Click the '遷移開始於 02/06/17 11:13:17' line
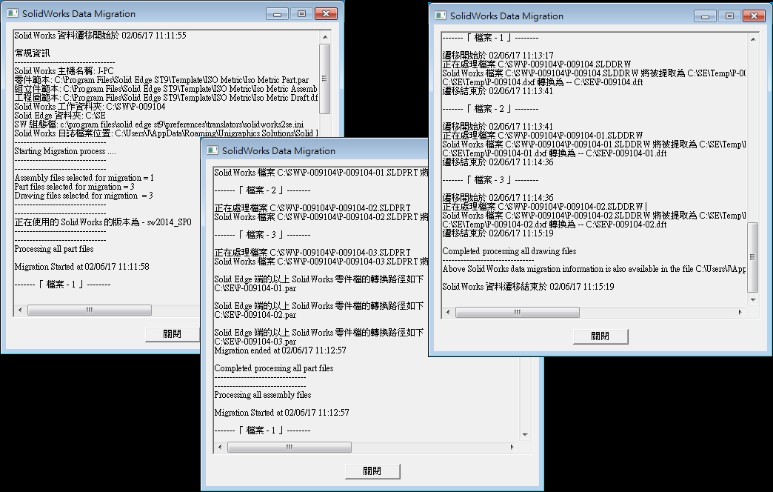This screenshot has width=773, height=492. (498, 55)
